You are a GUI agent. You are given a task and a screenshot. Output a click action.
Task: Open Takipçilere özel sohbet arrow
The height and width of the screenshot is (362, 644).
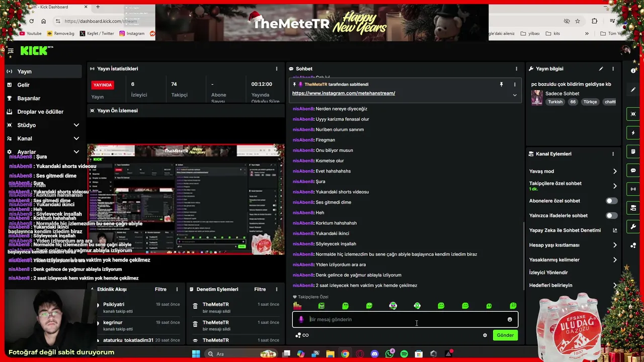click(x=614, y=186)
